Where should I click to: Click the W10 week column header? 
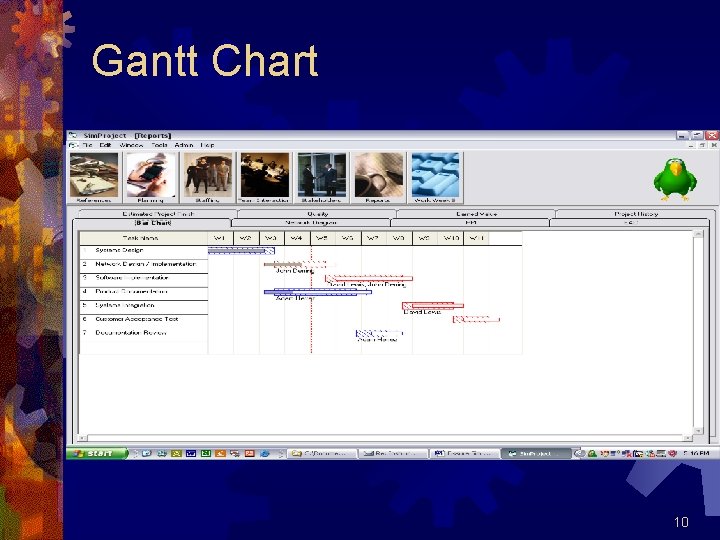[x=450, y=238]
